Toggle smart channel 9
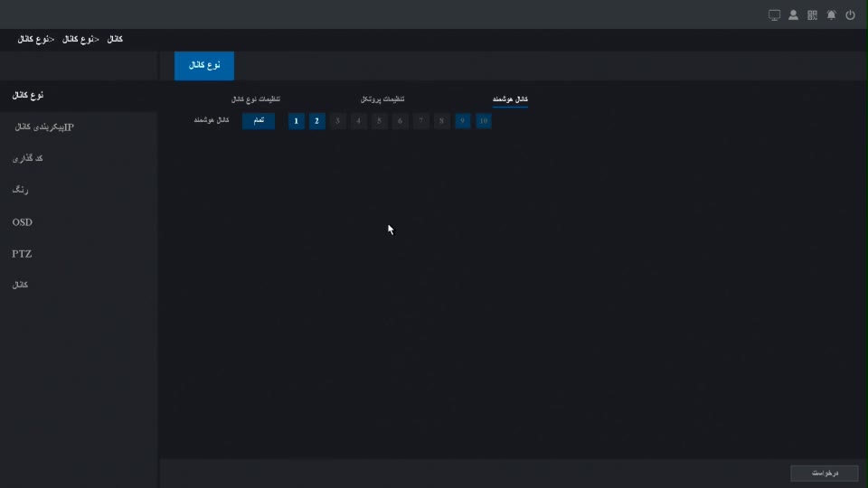 463,121
